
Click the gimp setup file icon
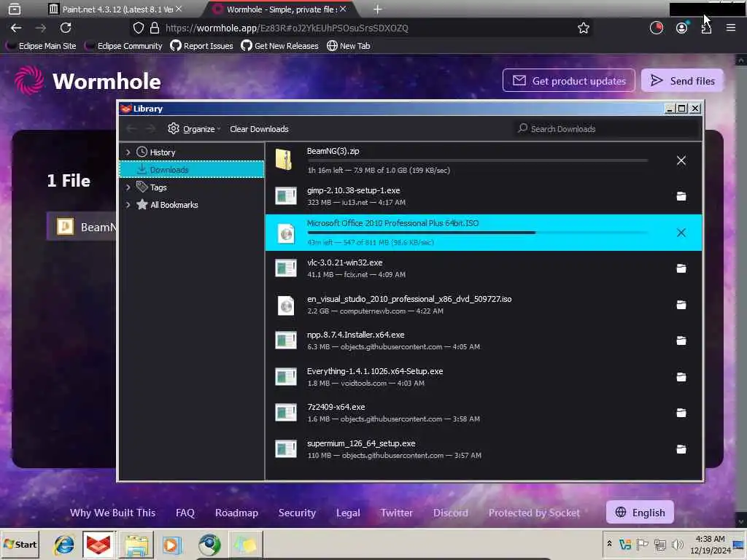click(x=286, y=195)
